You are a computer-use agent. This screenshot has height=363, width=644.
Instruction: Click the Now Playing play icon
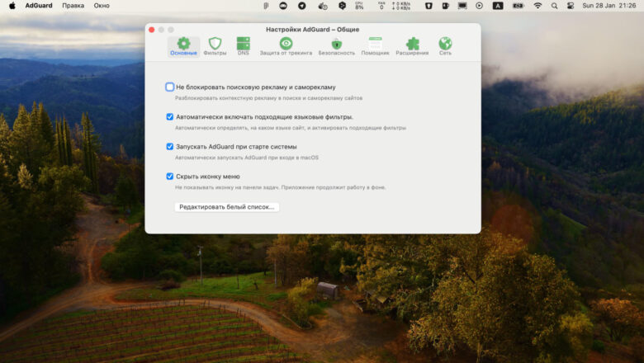pos(480,6)
